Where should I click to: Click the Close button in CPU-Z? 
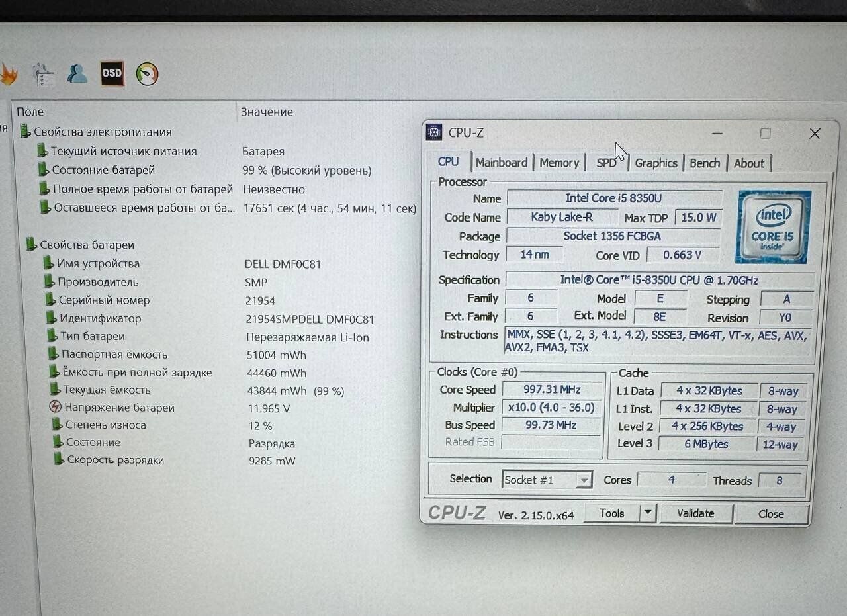pos(771,514)
